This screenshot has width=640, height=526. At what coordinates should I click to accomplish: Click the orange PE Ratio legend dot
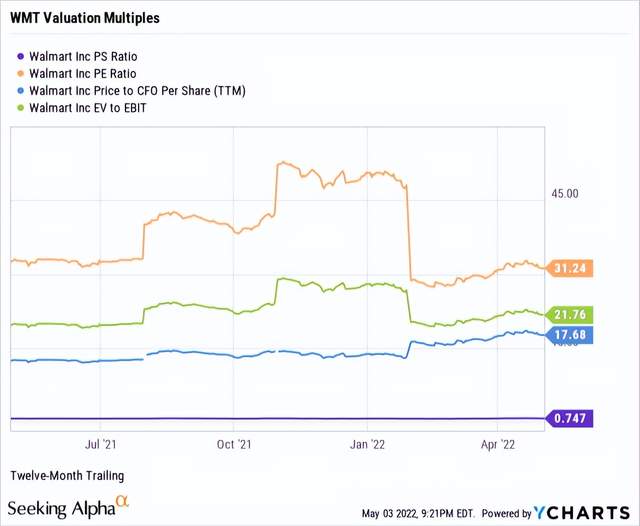click(22, 73)
